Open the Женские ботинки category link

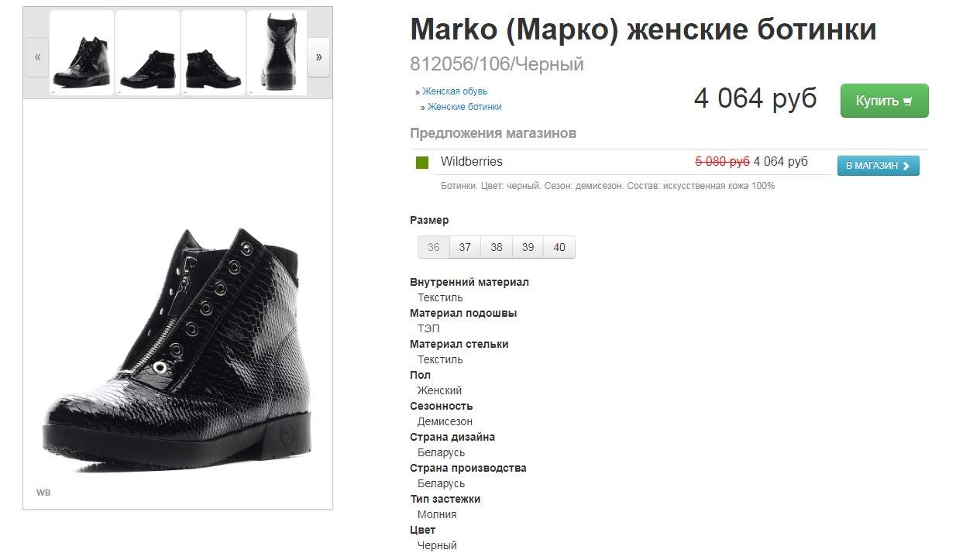pyautogui.click(x=465, y=107)
